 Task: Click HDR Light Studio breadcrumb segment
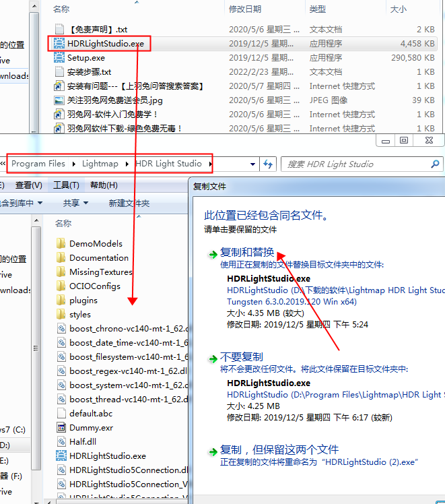click(x=168, y=164)
